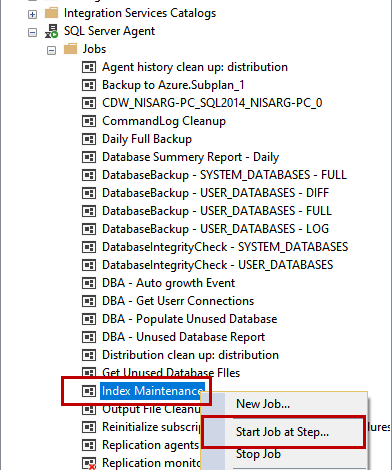Select 'Get Unused Database FIles' job

(171, 373)
